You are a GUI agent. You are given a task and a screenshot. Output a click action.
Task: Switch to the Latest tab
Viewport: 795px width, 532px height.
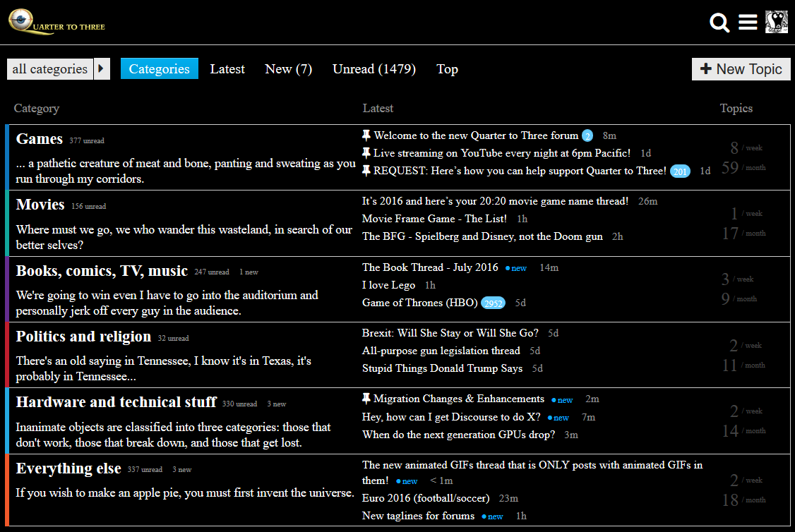(227, 69)
